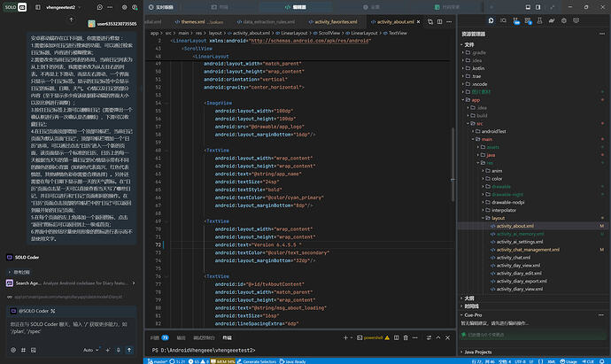
Task: Switch to the data_extraction_rules.xml tab
Action: tap(266, 22)
